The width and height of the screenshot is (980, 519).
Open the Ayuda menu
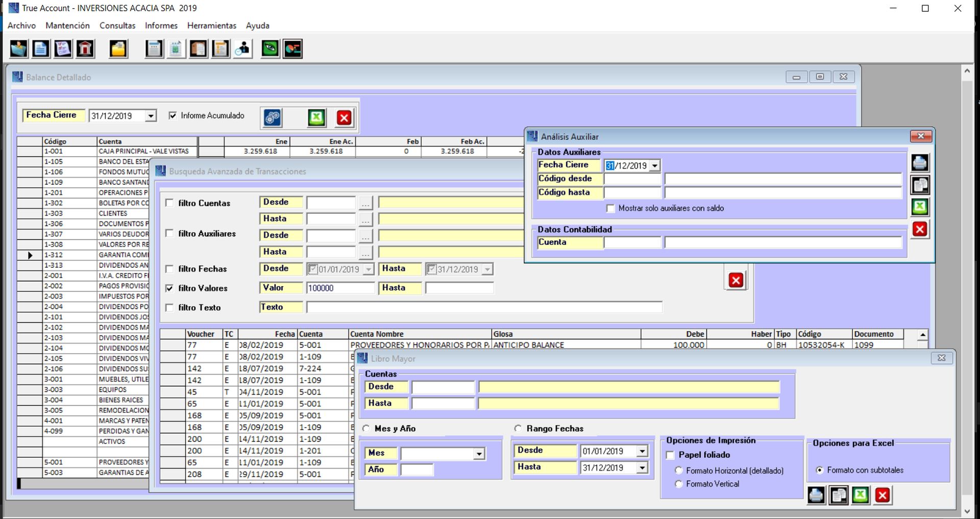pos(258,26)
